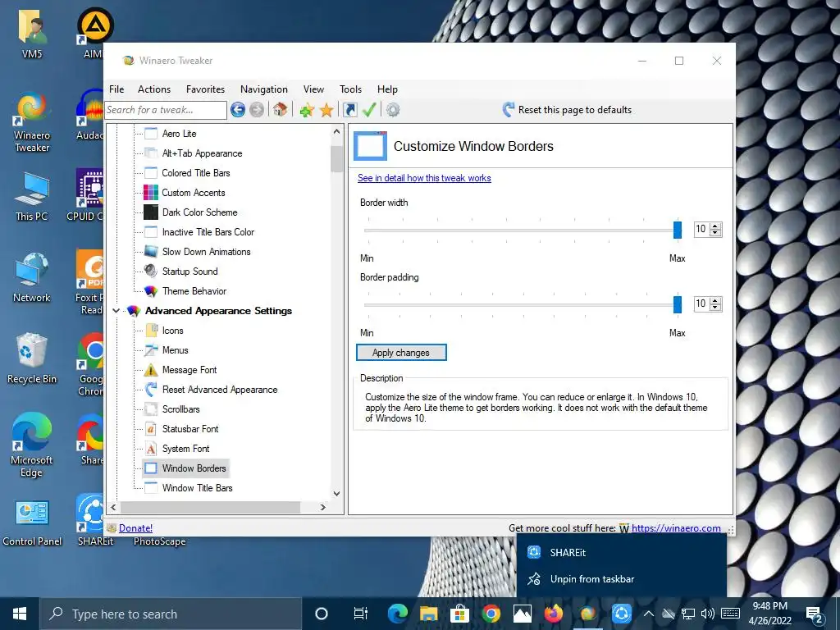
Task: Create a shortcut for this tweak icon
Action: (x=349, y=110)
